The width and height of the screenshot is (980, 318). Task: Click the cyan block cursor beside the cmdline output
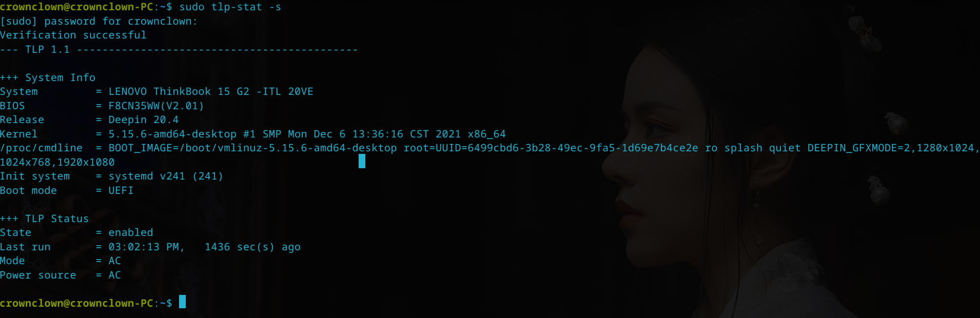(362, 161)
